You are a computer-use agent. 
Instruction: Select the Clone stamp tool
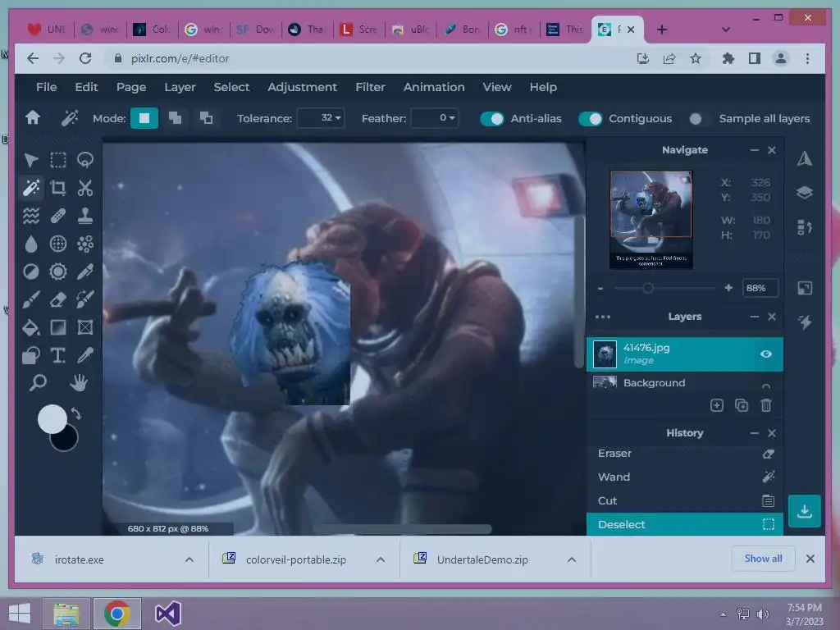pos(85,216)
